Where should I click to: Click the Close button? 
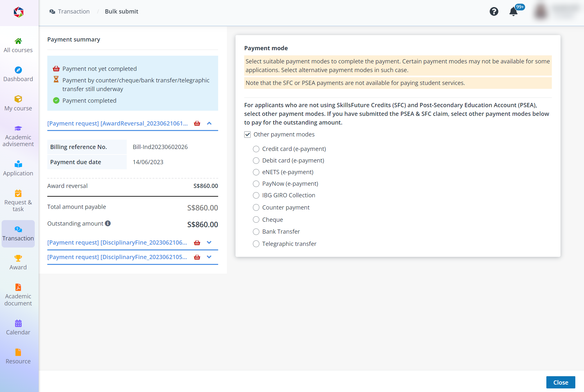(x=561, y=382)
